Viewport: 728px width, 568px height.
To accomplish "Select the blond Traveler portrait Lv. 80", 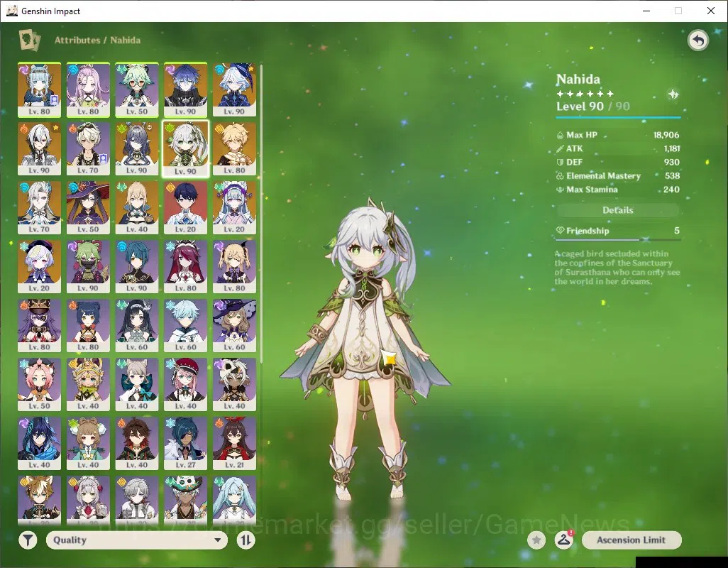I will (x=234, y=148).
